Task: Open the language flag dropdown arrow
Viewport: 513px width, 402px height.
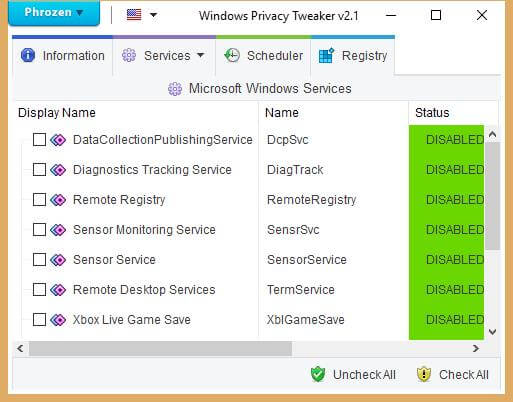Action: 153,15
